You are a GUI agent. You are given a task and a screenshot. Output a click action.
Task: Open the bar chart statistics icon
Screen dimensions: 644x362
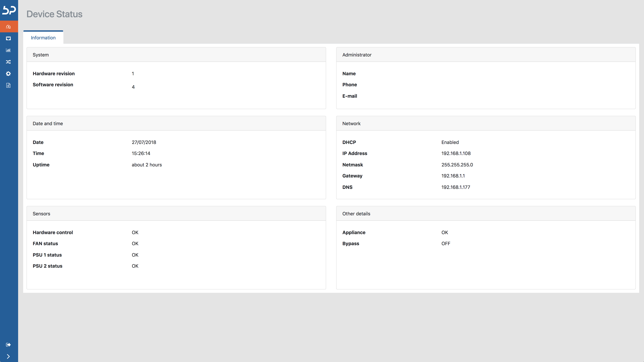pyautogui.click(x=8, y=50)
